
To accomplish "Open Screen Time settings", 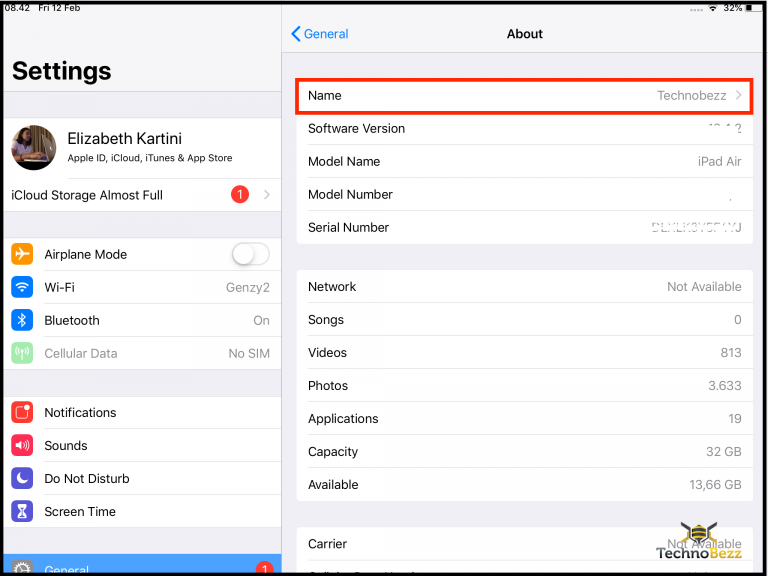I will 143,511.
